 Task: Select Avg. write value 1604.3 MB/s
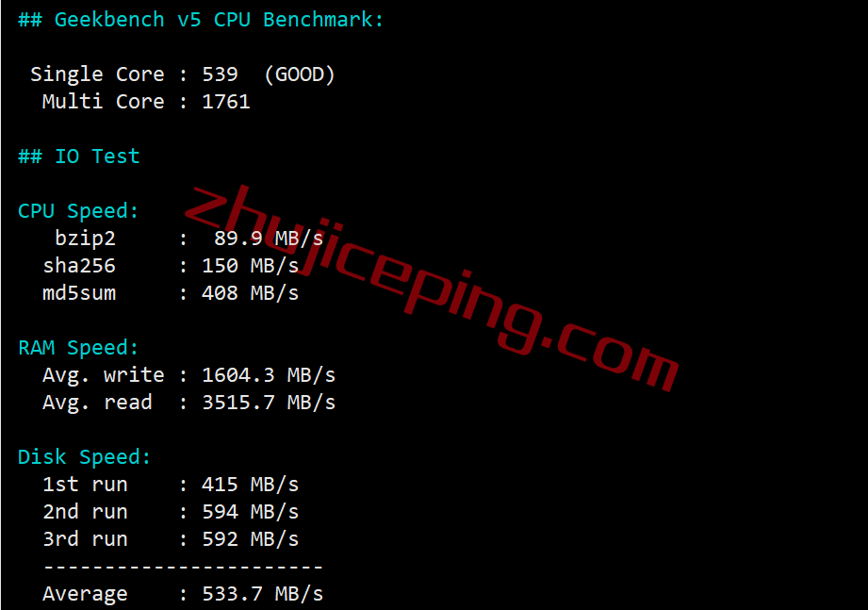(269, 375)
